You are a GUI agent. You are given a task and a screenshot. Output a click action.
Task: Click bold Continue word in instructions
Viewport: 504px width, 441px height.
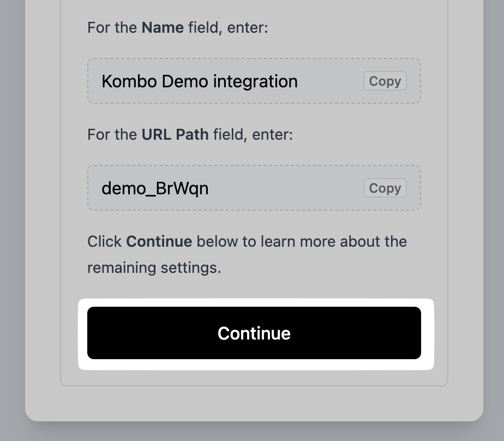pyautogui.click(x=159, y=241)
